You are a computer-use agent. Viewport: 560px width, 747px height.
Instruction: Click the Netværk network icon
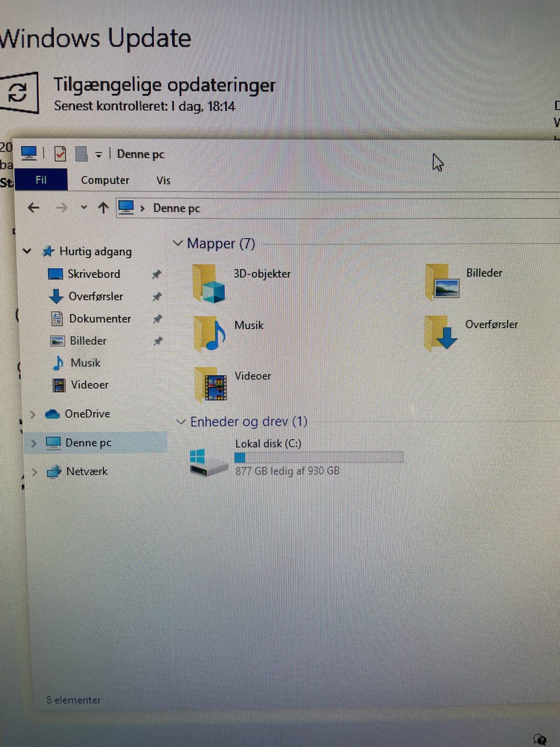pos(54,471)
